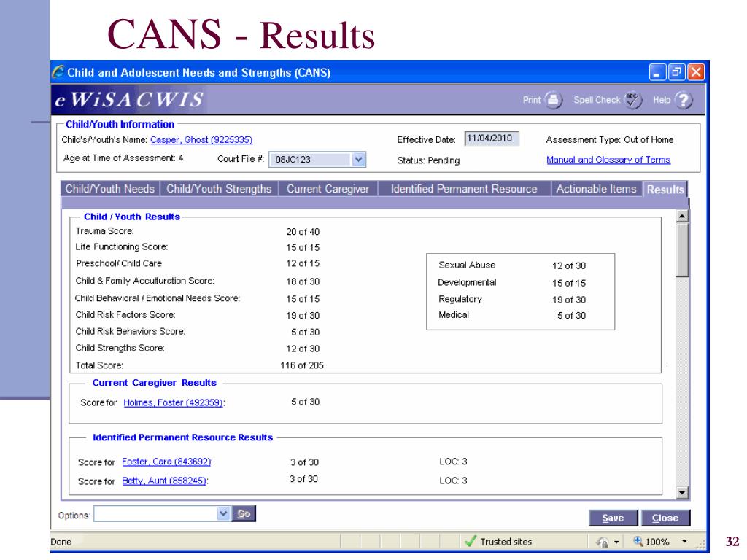
Task: Click the Child Risk Factors Score label
Action: 125,315
